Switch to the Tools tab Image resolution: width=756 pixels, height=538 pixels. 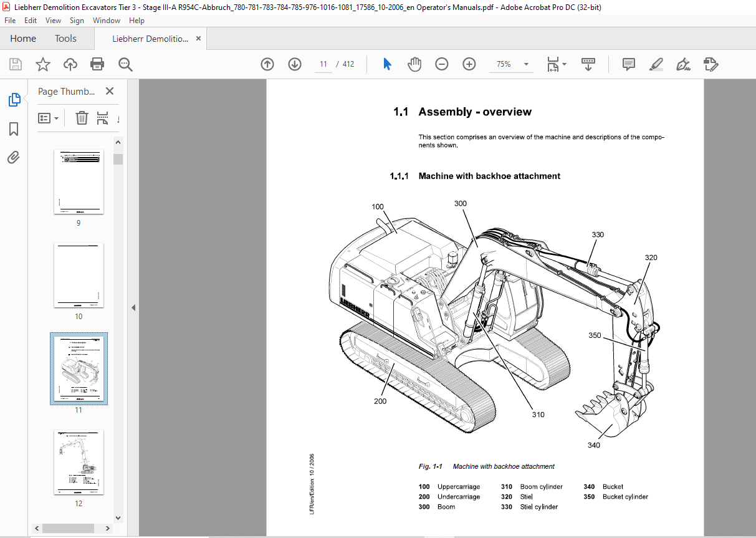click(65, 39)
